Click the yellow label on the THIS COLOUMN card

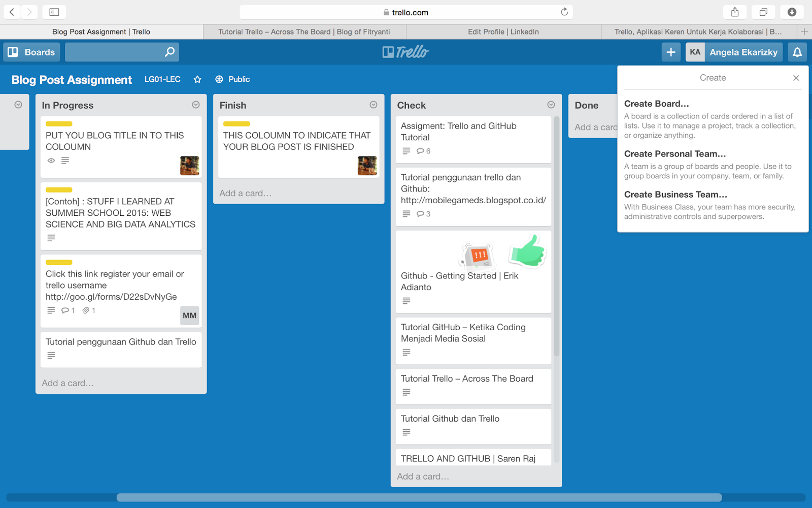(236, 124)
